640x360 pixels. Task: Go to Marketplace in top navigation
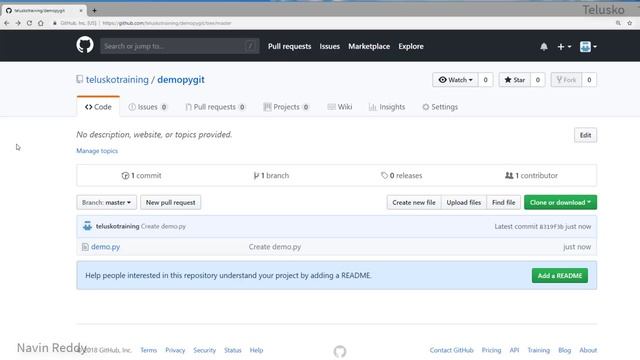(x=369, y=47)
